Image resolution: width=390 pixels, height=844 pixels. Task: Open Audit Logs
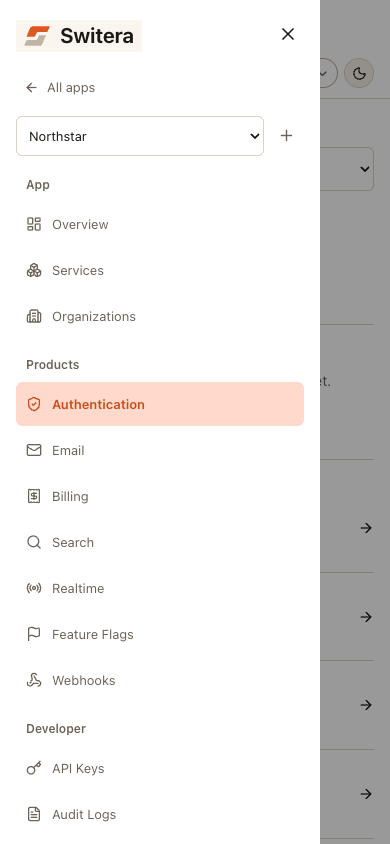tap(160, 814)
